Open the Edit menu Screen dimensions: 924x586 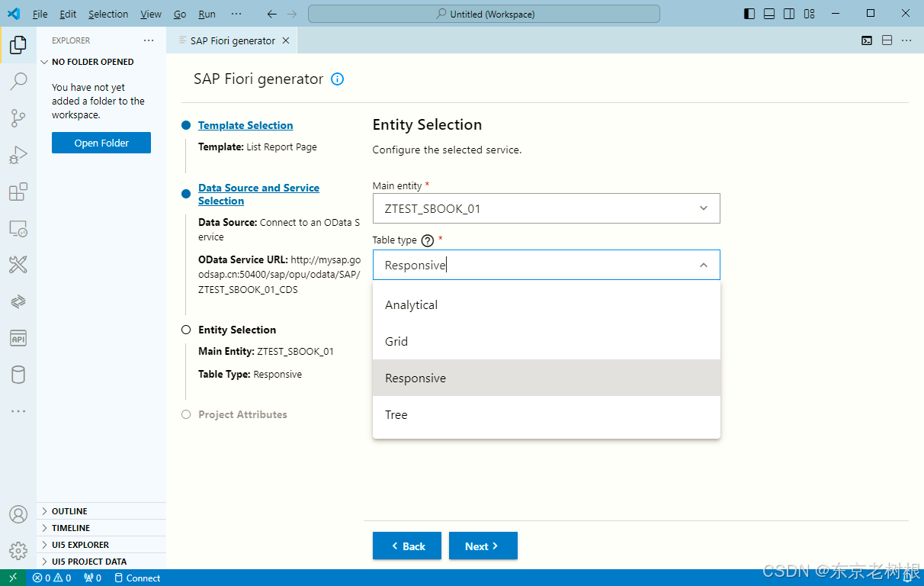click(68, 14)
